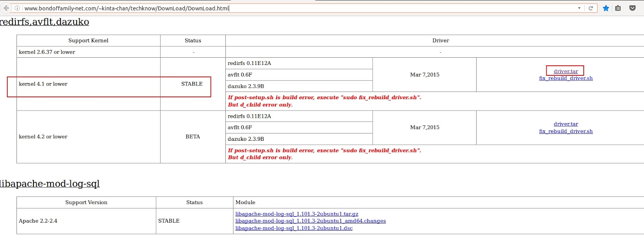Image resolution: width=644 pixels, height=248 pixels.
Task: Click the STABLE status for kernel 4.1
Action: click(x=192, y=84)
